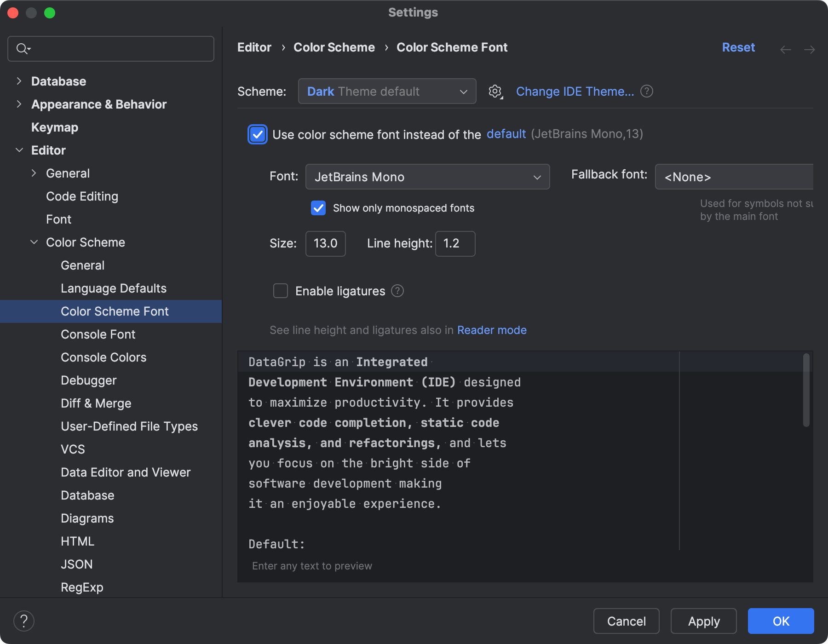Uncheck Use color scheme font option
The image size is (828, 644).
coord(257,134)
